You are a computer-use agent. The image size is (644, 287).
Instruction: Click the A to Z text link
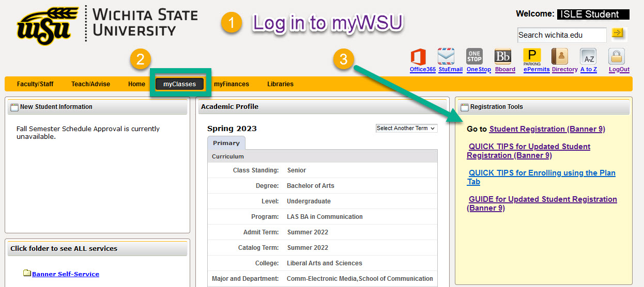588,69
